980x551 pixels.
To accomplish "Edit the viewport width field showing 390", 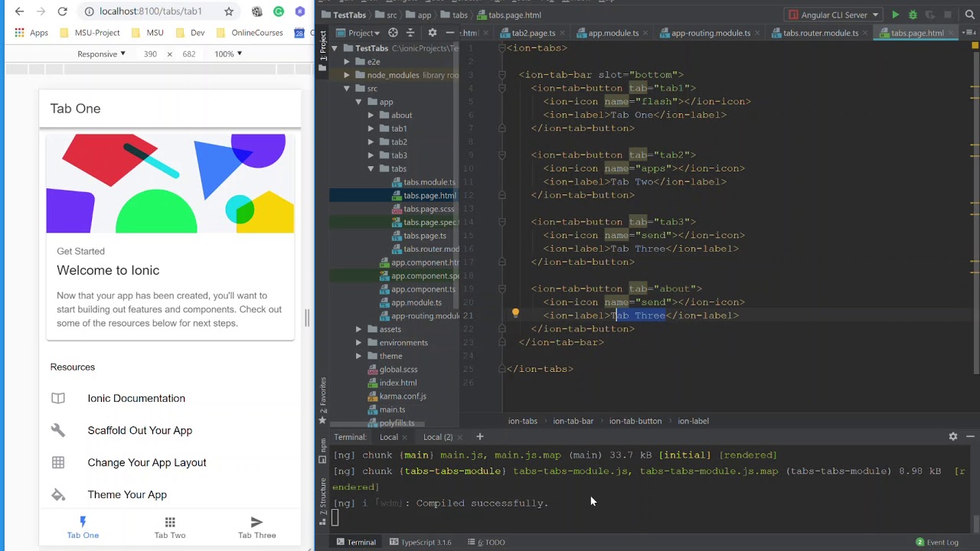I will click(150, 54).
